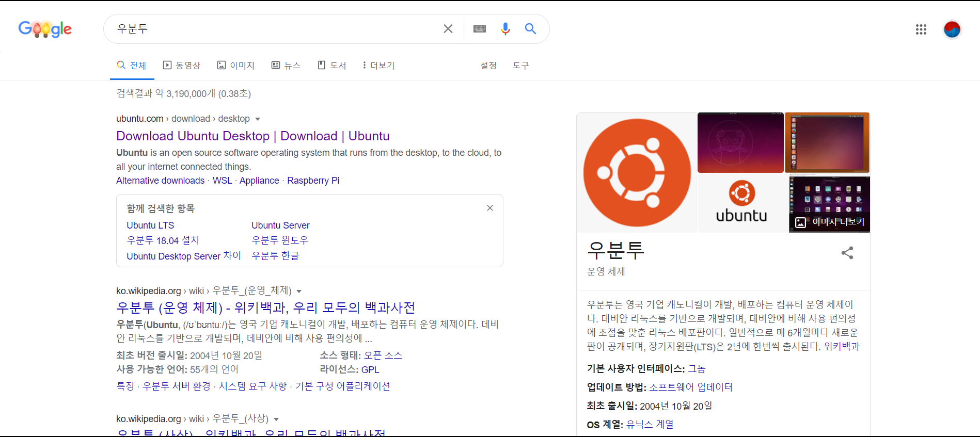Open the WSL sitelink

pyautogui.click(x=222, y=181)
